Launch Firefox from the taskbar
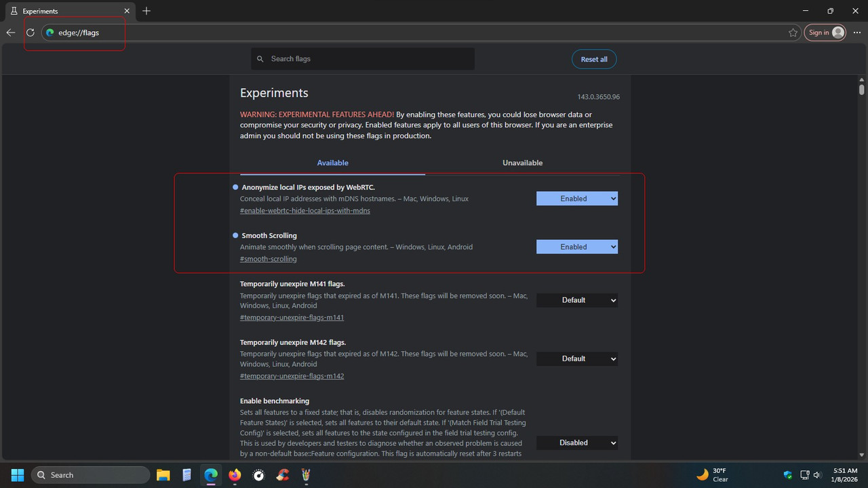 [x=235, y=475]
